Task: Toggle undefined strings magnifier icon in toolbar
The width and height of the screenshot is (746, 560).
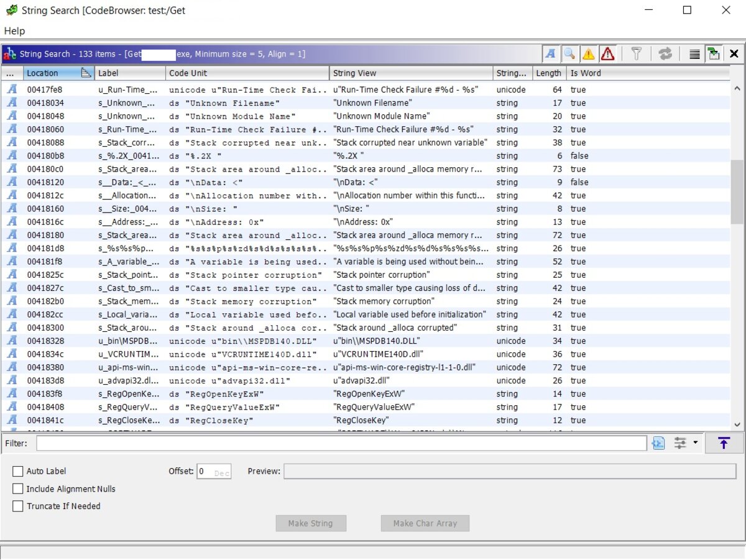Action: point(569,54)
